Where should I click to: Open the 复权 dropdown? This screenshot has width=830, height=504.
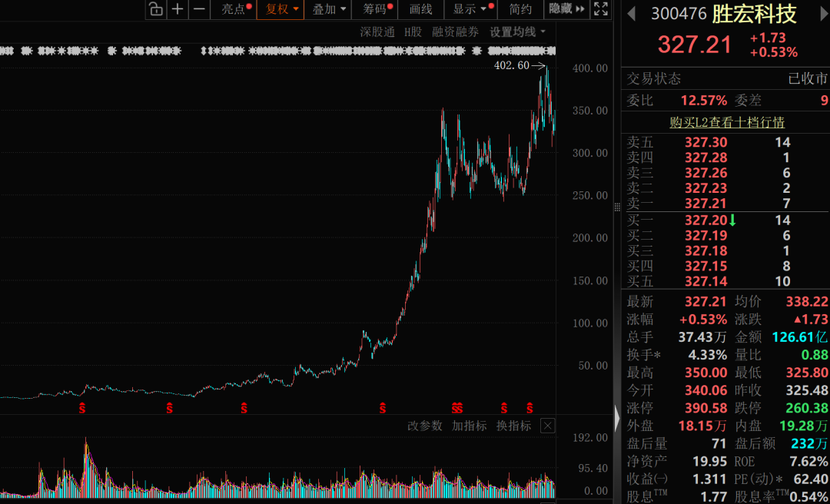[281, 9]
